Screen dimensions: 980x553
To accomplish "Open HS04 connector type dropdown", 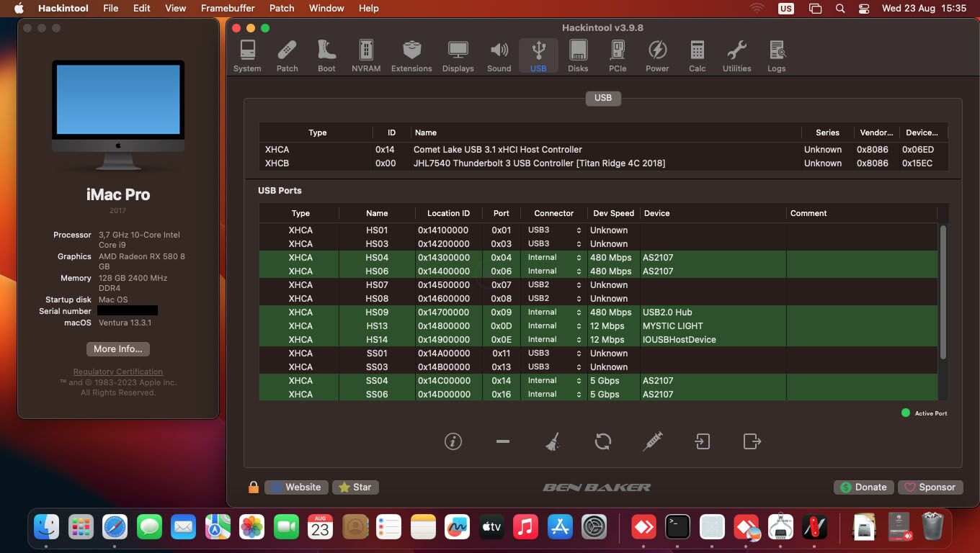I will 554,258.
